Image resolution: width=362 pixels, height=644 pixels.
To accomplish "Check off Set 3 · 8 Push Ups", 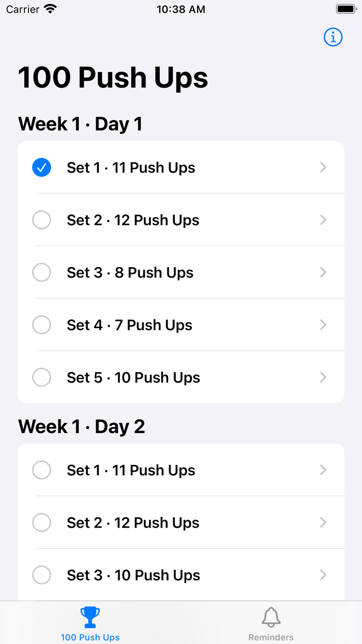I will pos(41,272).
